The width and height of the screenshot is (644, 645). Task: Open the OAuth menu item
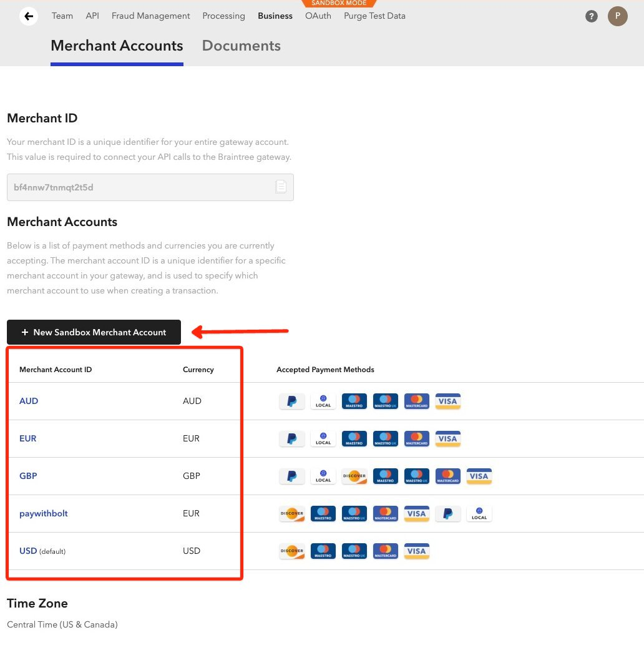click(318, 16)
